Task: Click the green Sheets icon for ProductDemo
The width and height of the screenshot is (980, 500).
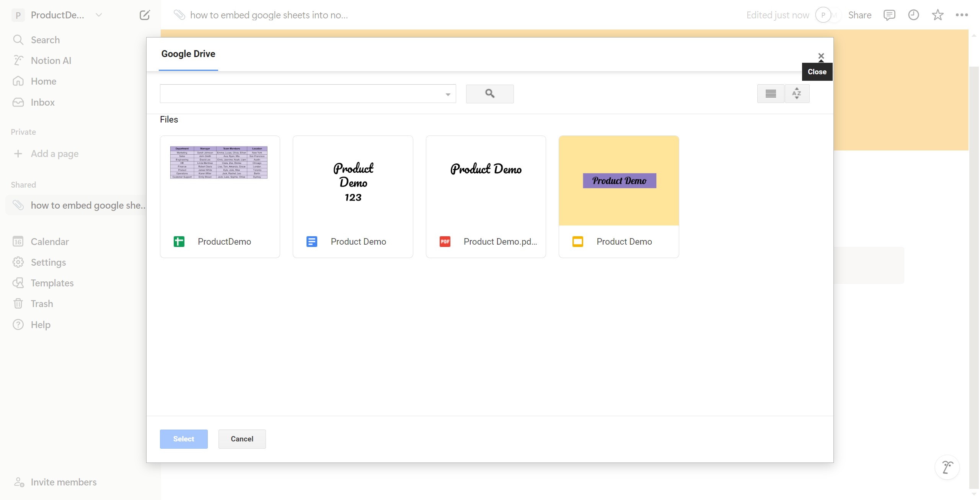Action: point(179,242)
